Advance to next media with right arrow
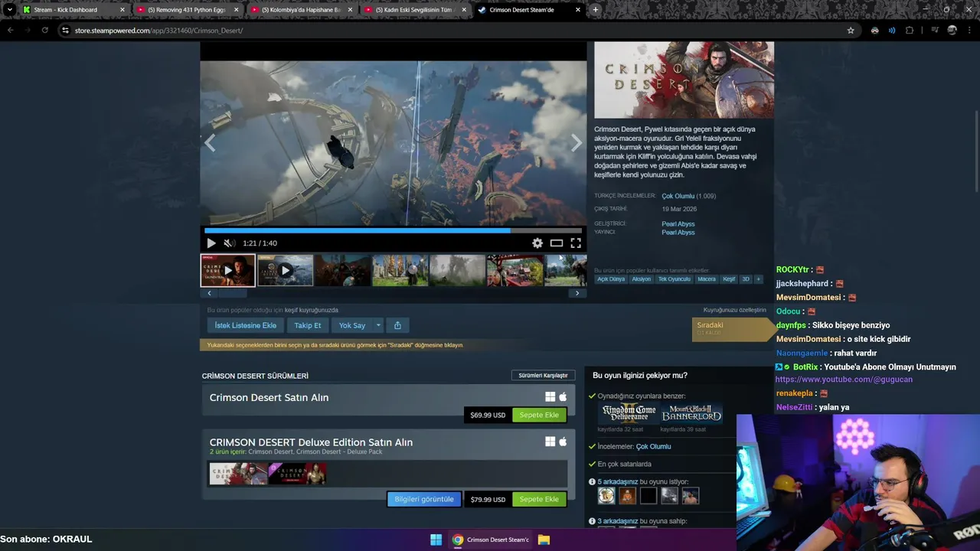The image size is (980, 551). pos(577,143)
